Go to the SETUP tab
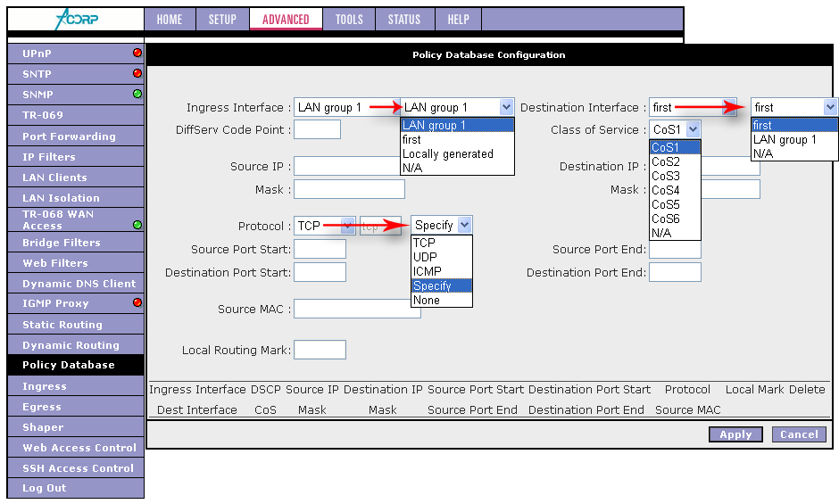The height and width of the screenshot is (504, 839). pyautogui.click(x=222, y=20)
